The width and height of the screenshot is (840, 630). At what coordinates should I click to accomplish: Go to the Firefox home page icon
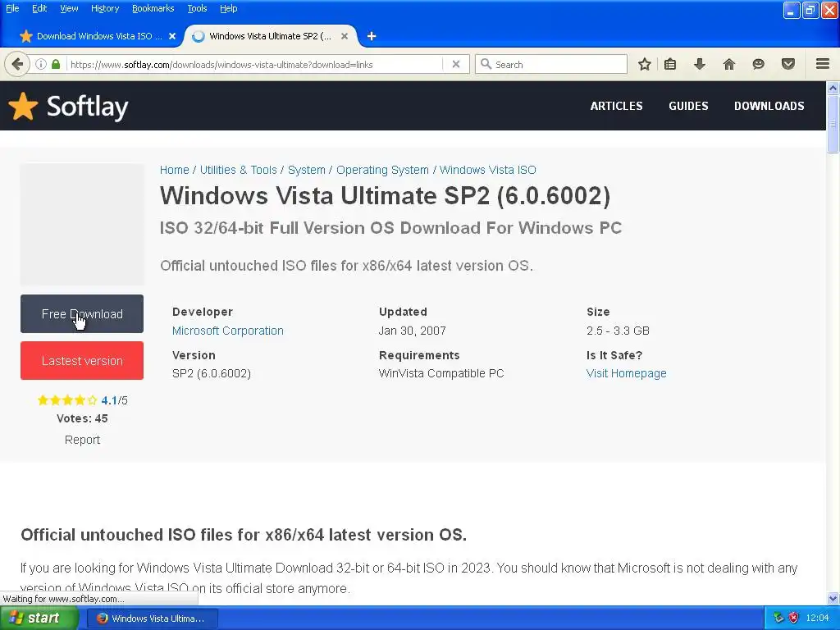click(728, 64)
